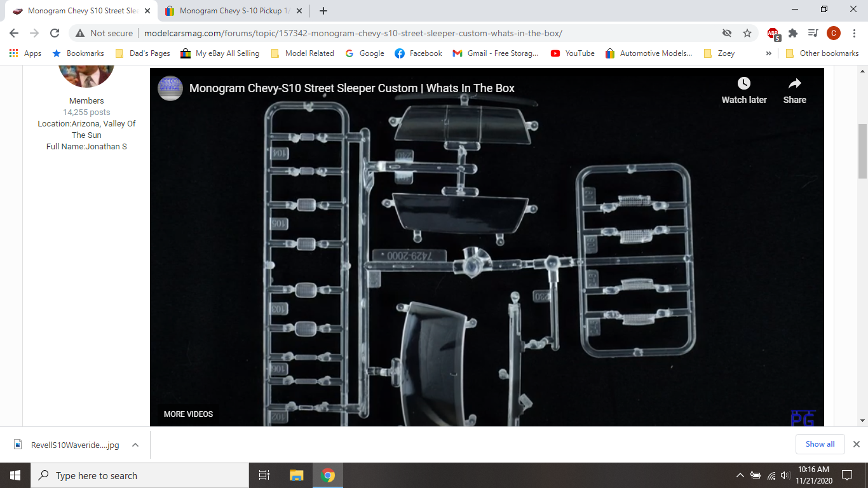
Task: Click the scrollbar down arrow
Action: pos(862,421)
